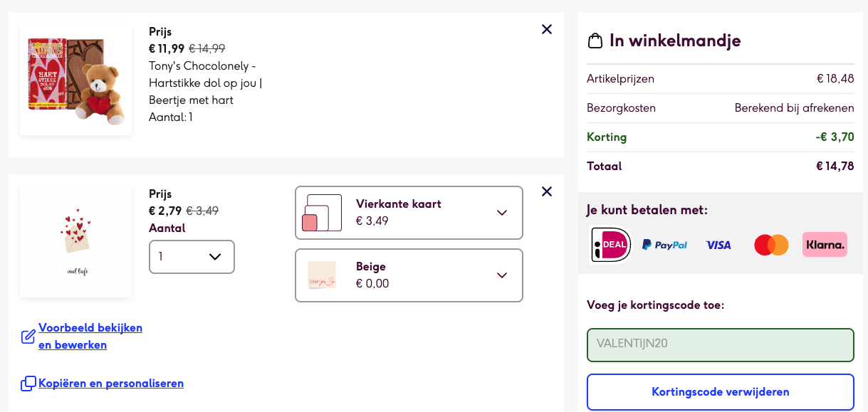
Task: Remove Tony's Chocolonely item with X icon
Action: pyautogui.click(x=547, y=29)
